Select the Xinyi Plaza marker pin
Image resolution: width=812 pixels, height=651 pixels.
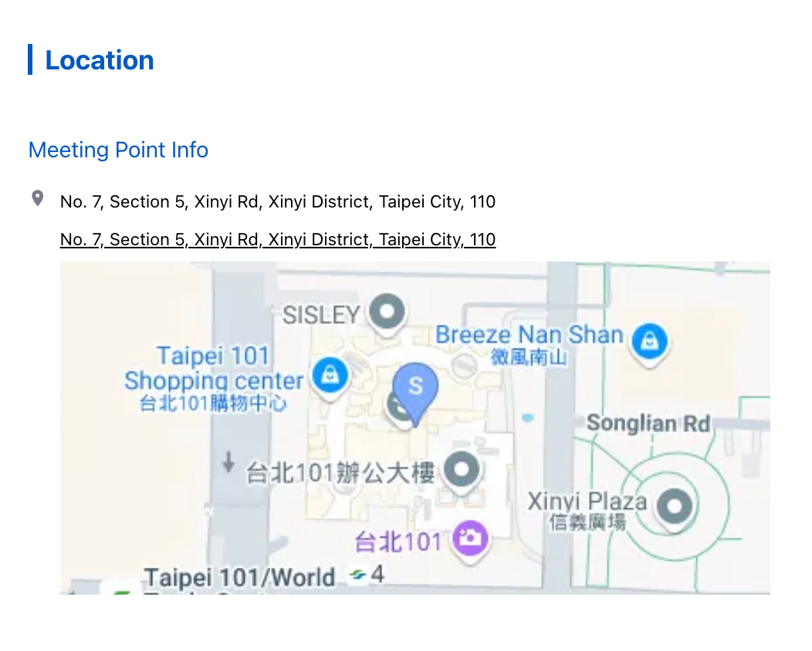pos(675,510)
